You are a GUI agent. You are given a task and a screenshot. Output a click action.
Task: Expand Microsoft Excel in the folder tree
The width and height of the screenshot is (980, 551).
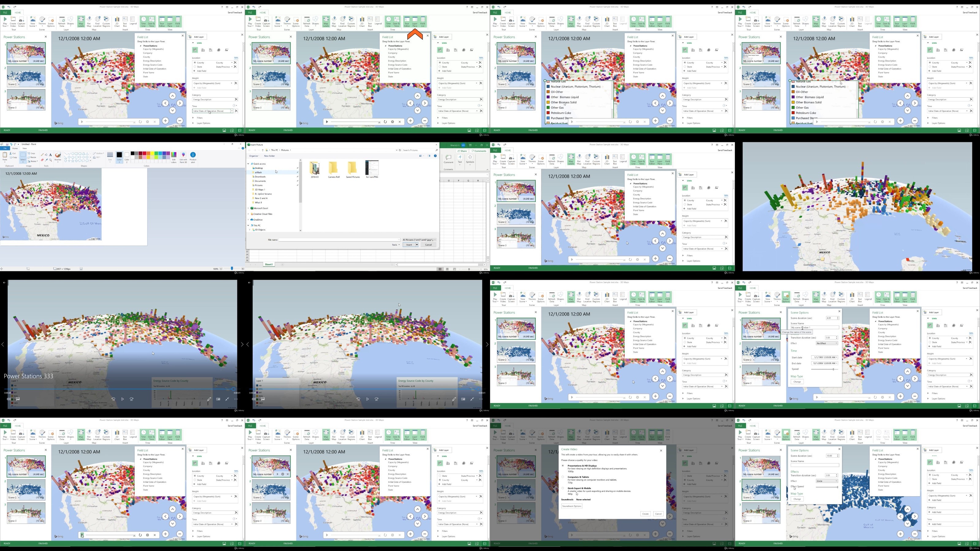(x=248, y=208)
